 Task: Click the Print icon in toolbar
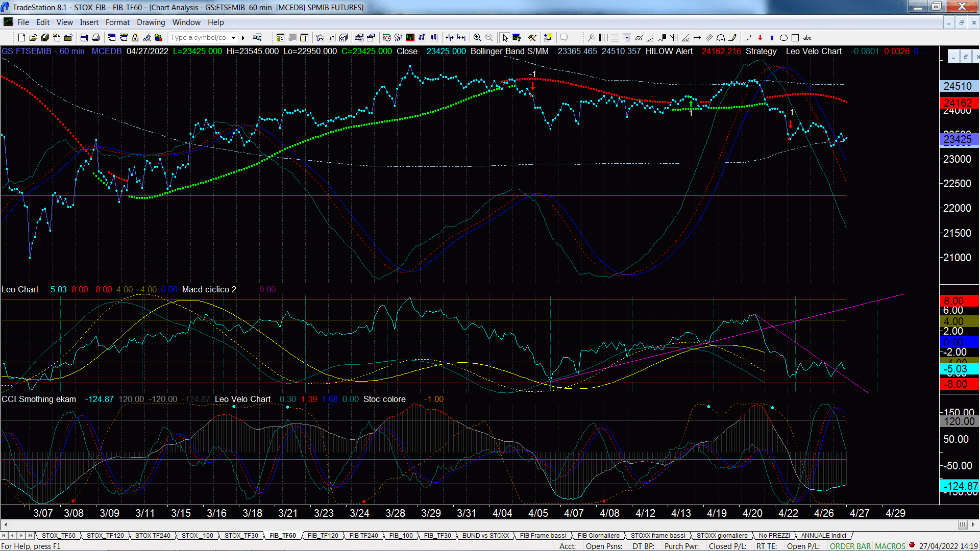[95, 38]
